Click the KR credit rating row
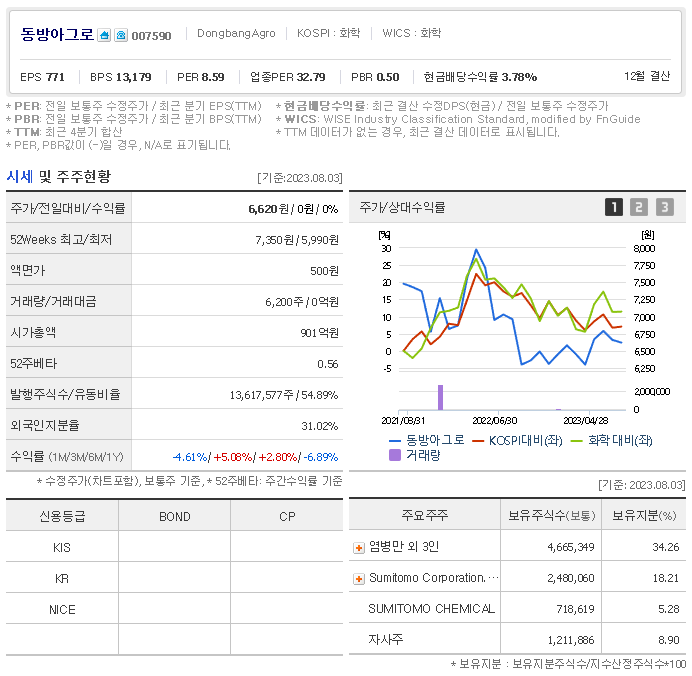The width and height of the screenshot is (692, 676). point(174,578)
